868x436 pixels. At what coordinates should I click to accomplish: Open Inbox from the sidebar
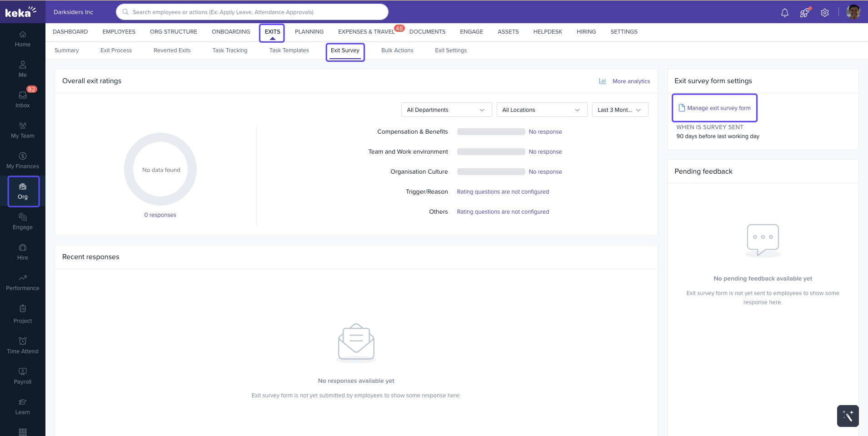pos(23,99)
